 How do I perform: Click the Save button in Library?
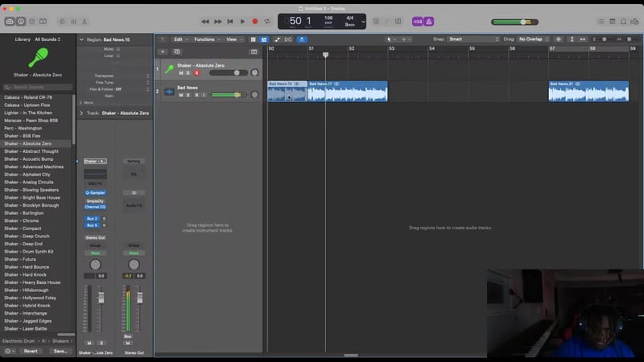(x=60, y=351)
